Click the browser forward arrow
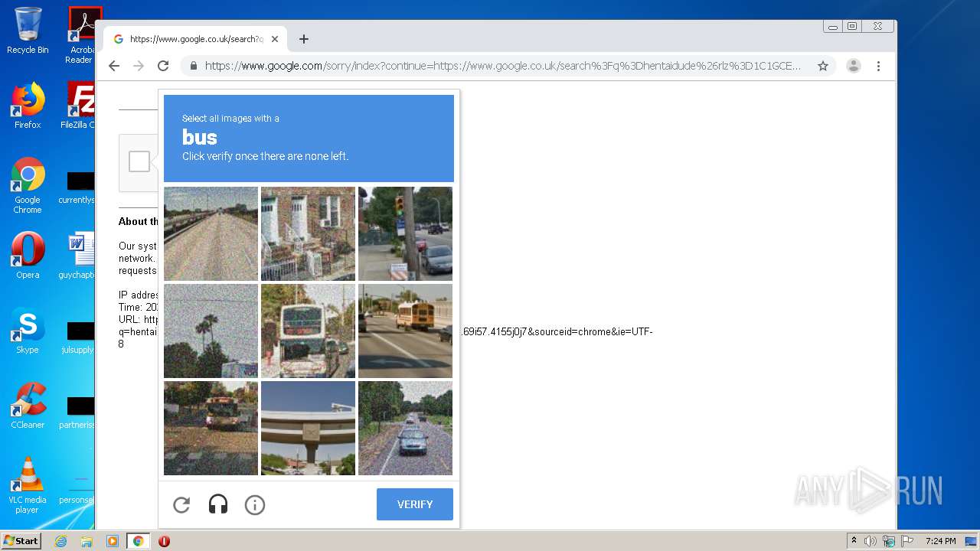This screenshot has width=980, height=551. tap(139, 66)
